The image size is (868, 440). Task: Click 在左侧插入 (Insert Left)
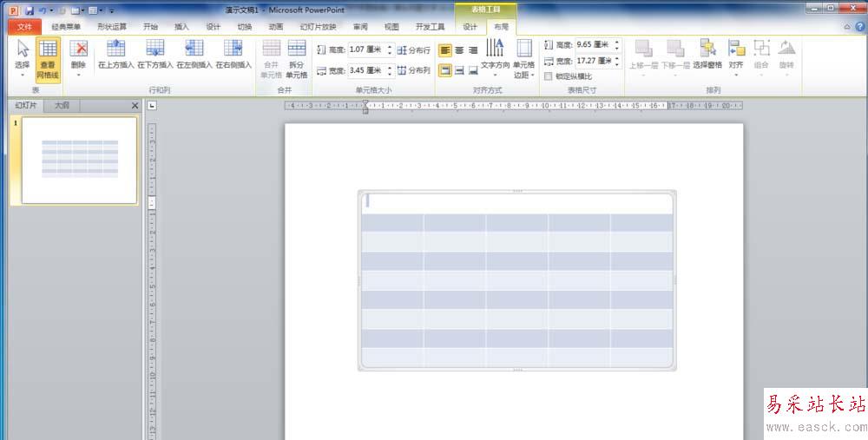(x=194, y=54)
